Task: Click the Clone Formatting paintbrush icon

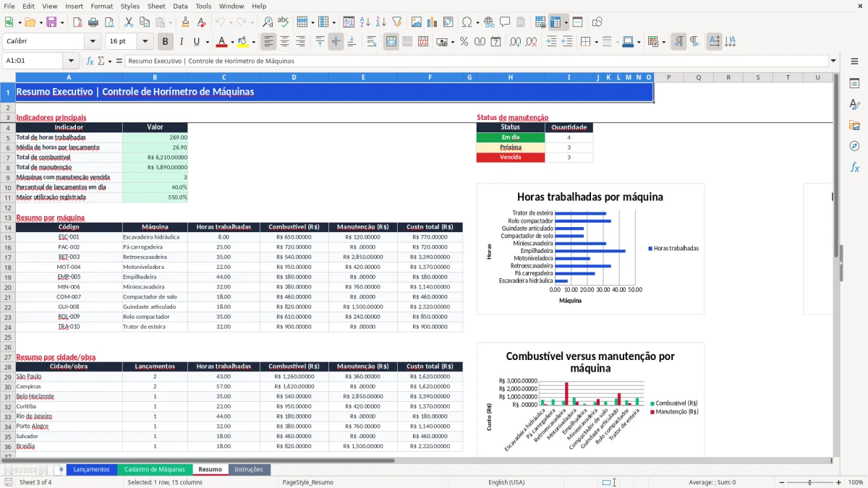Action: pos(185,22)
